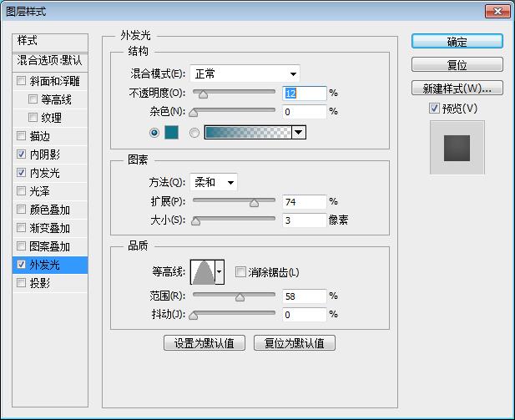The height and width of the screenshot is (420, 515).
Task: Click the 范围 slider handle
Action: click(240, 297)
